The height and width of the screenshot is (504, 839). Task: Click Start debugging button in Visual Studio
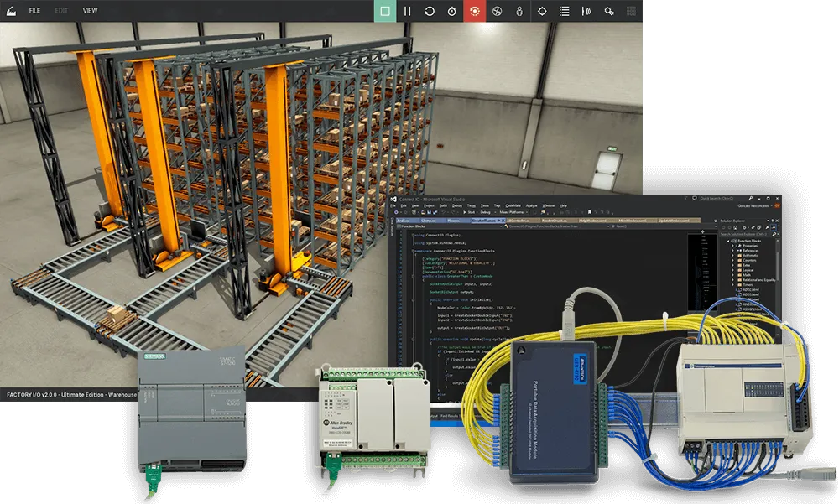(x=469, y=212)
